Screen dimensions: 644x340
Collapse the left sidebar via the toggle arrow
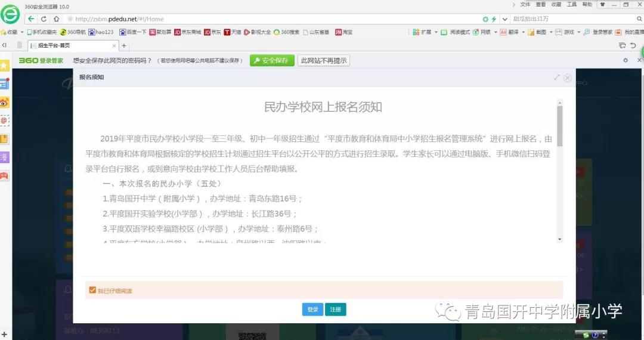point(4,45)
